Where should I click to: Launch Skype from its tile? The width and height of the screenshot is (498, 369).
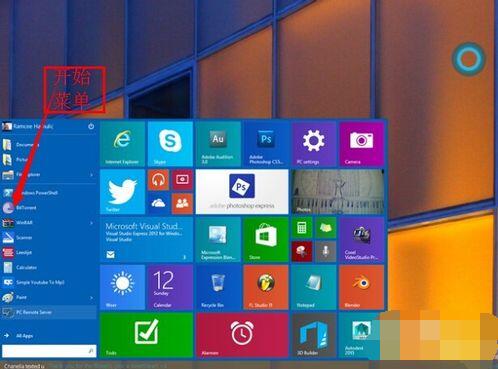point(170,144)
